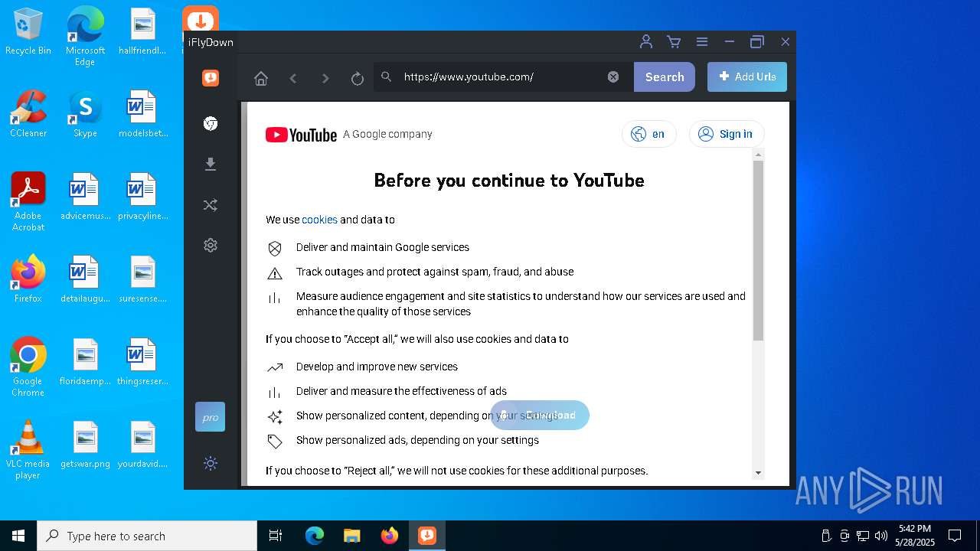
Task: Open the hamburger menu in iFlyDown title bar
Action: (701, 42)
